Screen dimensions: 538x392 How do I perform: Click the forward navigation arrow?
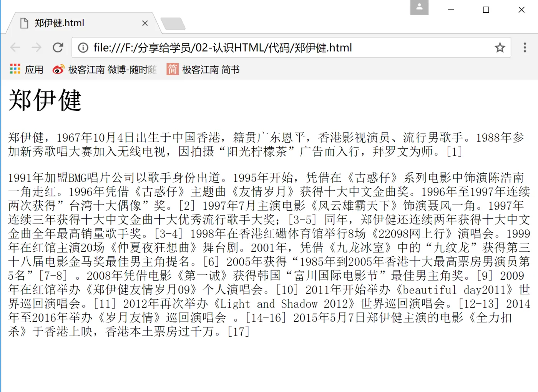point(37,48)
